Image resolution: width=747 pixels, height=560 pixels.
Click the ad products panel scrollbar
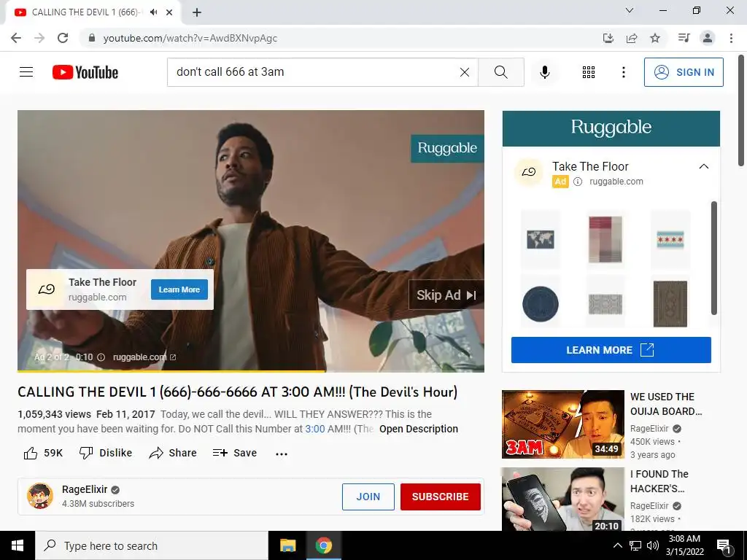pyautogui.click(x=713, y=258)
